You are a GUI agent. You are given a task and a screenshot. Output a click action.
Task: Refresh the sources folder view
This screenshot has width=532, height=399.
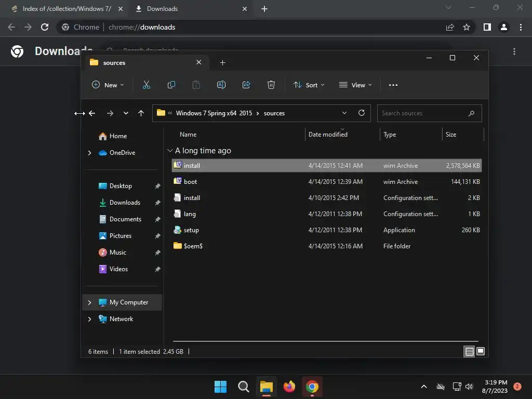pos(362,113)
